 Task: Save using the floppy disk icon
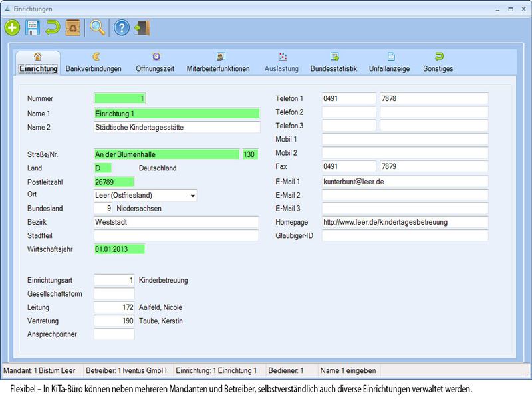coord(32,27)
